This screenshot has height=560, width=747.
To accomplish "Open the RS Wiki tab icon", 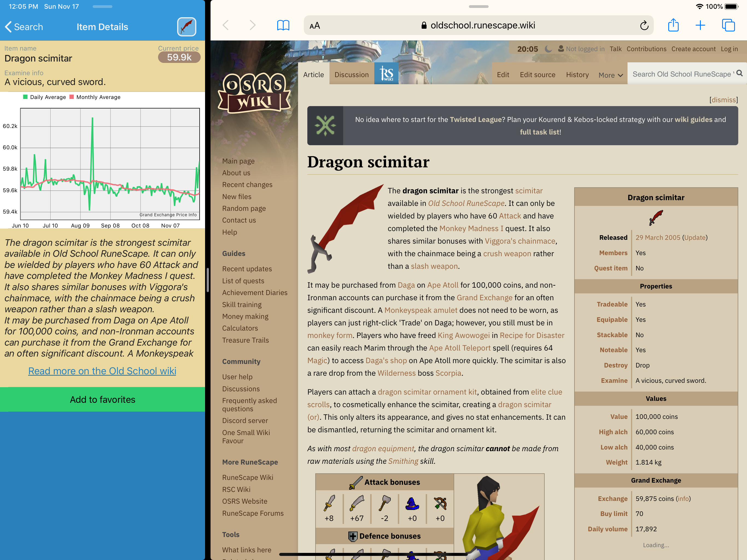I will coord(386,73).
